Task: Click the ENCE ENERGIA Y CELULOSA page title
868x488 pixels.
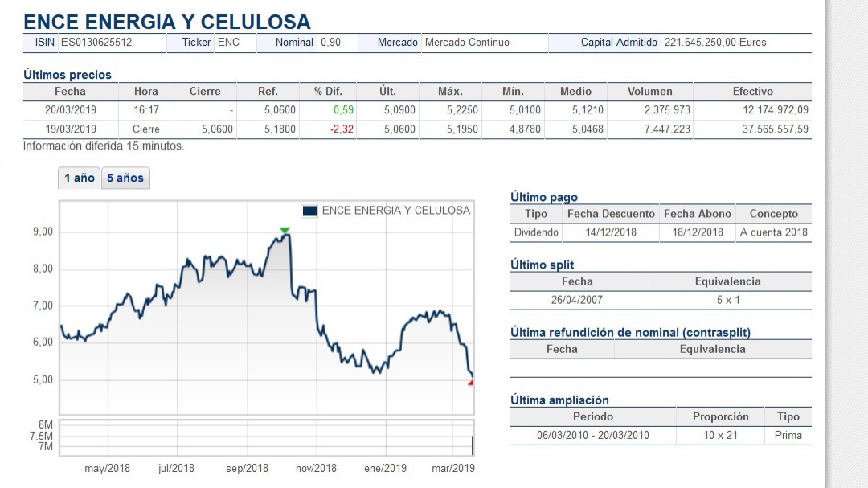Action: (x=167, y=22)
